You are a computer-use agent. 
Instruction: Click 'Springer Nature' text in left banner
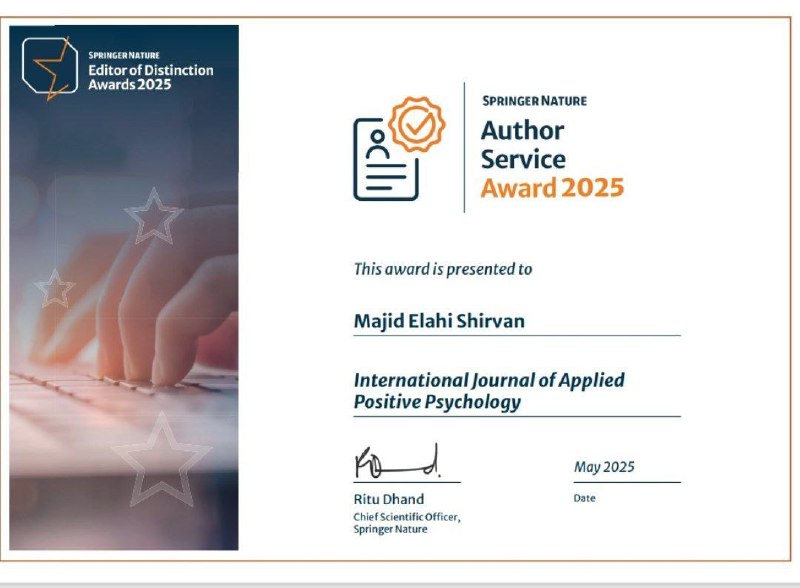click(124, 55)
